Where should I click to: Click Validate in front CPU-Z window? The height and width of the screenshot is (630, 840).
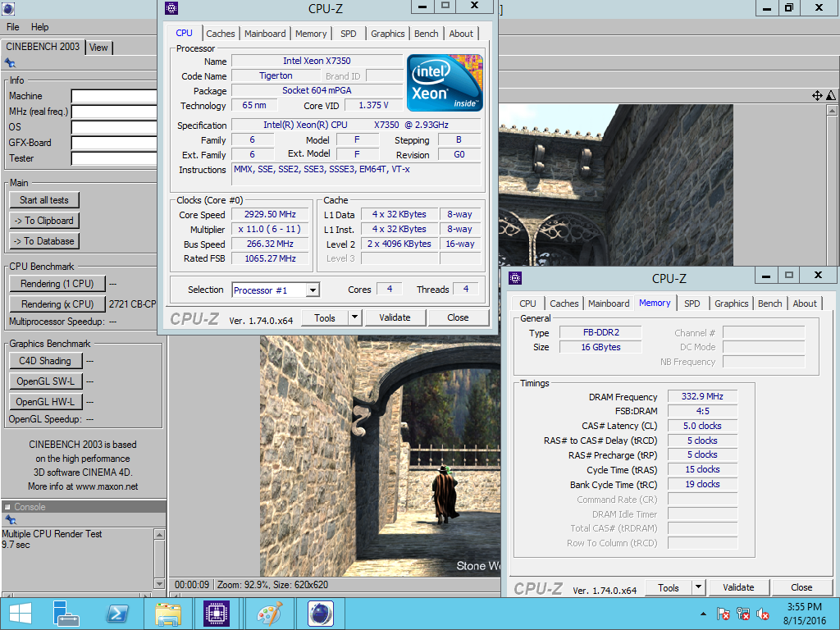[x=395, y=317]
